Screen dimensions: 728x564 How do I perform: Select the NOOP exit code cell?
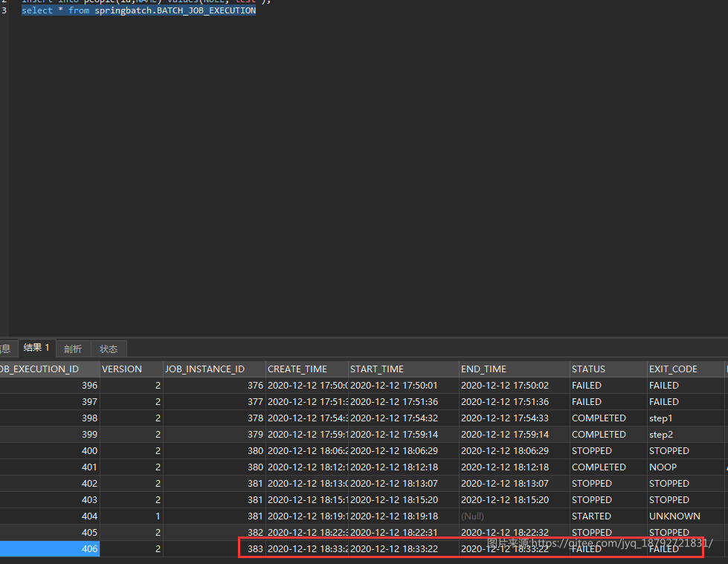(x=686, y=467)
